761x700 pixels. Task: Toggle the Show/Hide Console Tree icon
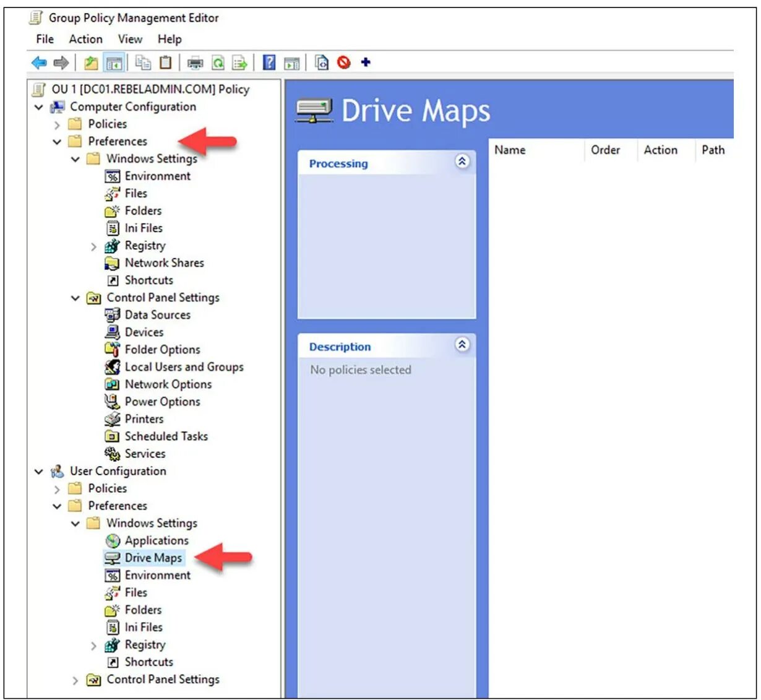pyautogui.click(x=113, y=63)
